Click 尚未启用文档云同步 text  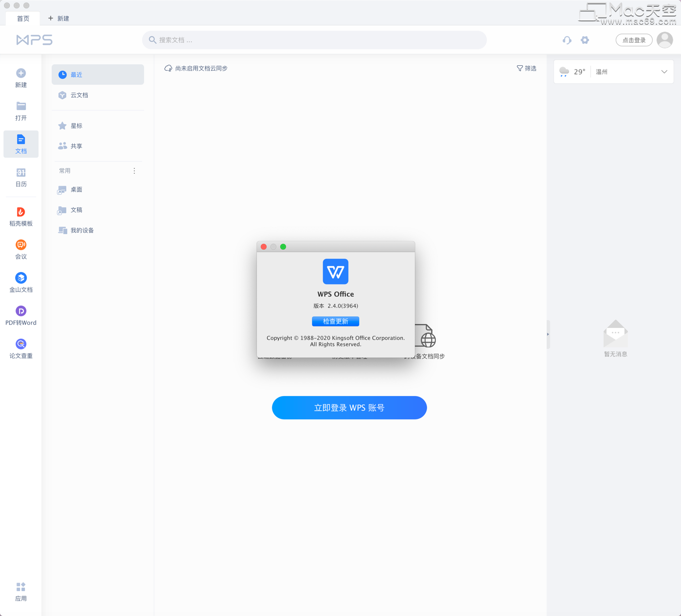click(x=201, y=68)
